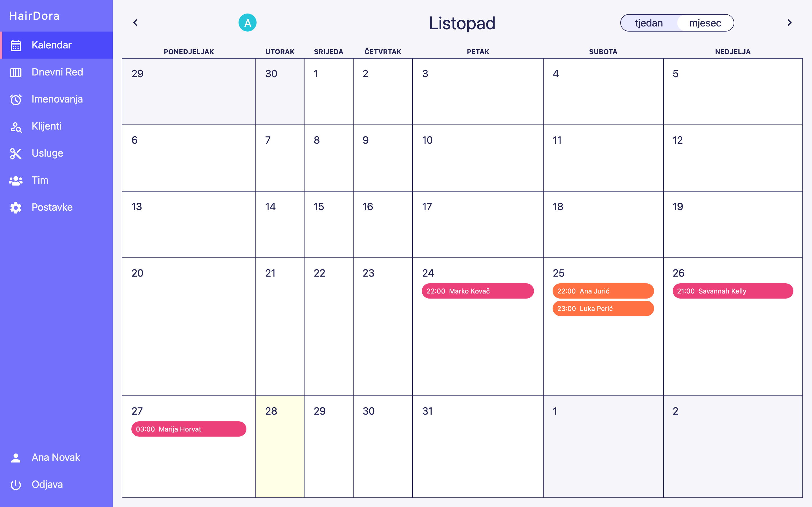Open the 03:00 Marija Horvat appointment
Viewport: 812px width, 507px height.
[189, 429]
